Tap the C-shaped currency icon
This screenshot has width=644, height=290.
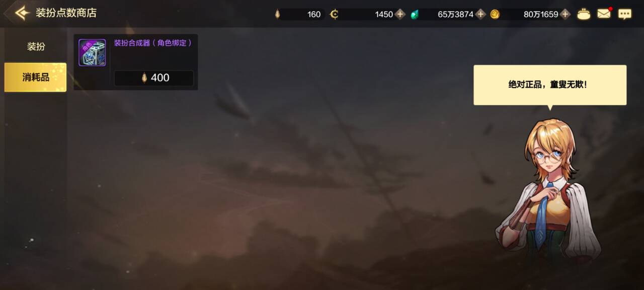coord(334,14)
